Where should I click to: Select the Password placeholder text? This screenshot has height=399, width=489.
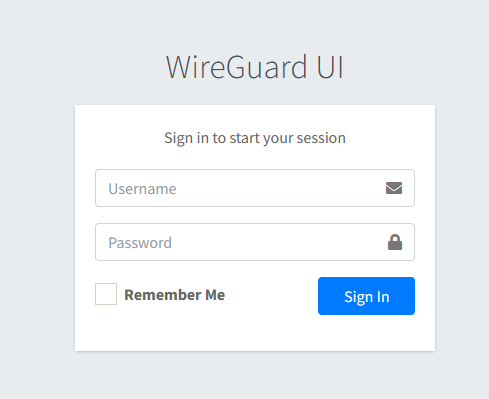pyautogui.click(x=140, y=243)
